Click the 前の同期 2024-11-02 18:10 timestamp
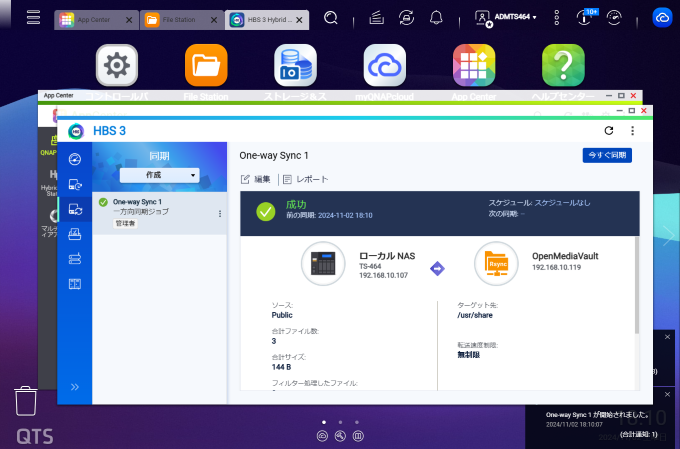680x449 pixels. coord(329,215)
